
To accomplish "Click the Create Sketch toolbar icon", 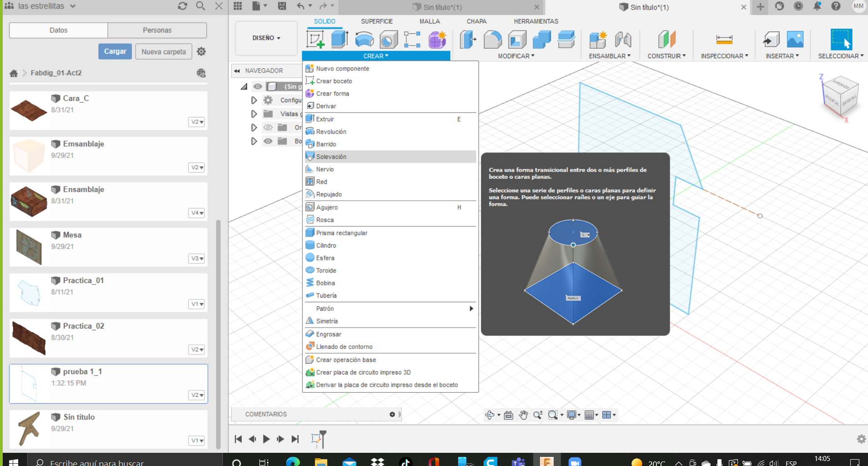I will click(x=316, y=39).
